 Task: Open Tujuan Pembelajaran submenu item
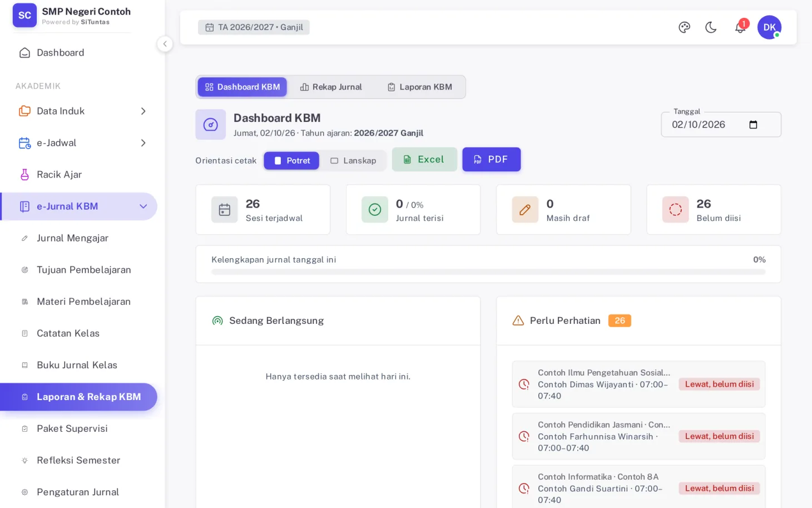tap(79, 270)
